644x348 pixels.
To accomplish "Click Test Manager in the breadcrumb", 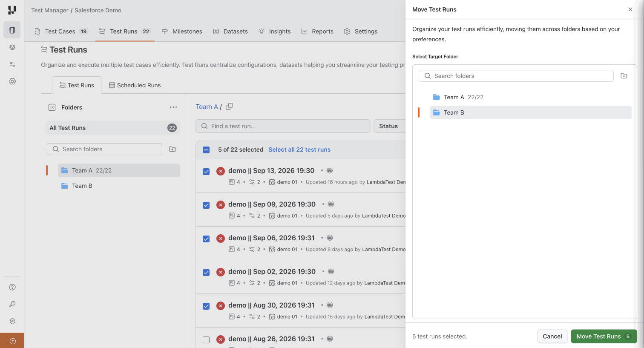I will tap(50, 10).
